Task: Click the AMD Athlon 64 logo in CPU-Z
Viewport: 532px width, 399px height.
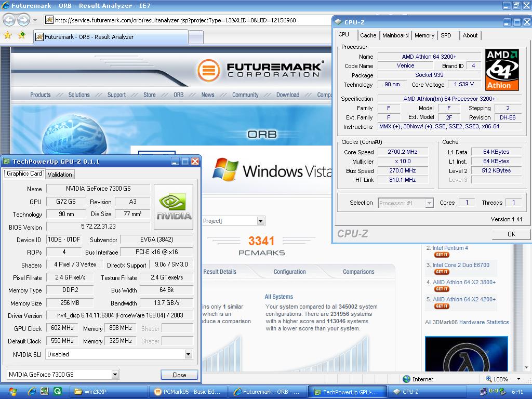Action: tap(502, 70)
